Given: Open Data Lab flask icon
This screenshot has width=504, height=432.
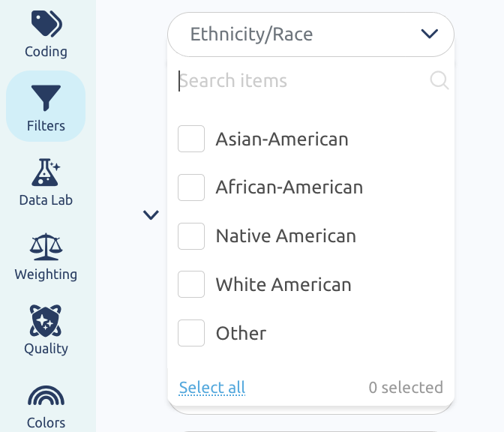Looking at the screenshot, I should coord(46,172).
